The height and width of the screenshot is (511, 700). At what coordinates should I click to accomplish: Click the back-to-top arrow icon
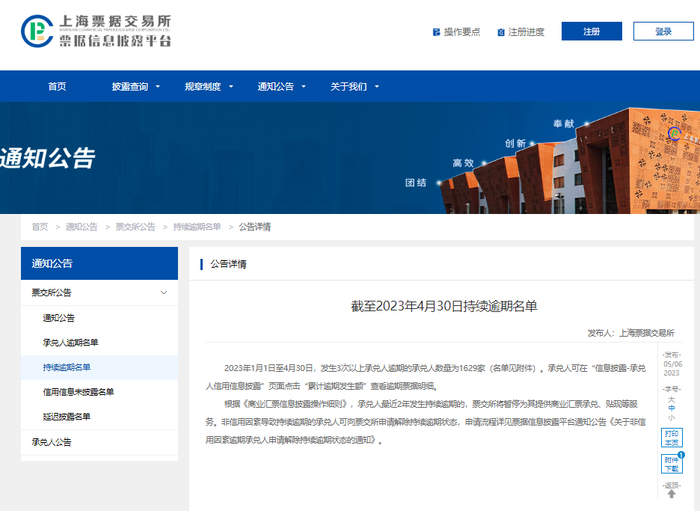[x=671, y=494]
